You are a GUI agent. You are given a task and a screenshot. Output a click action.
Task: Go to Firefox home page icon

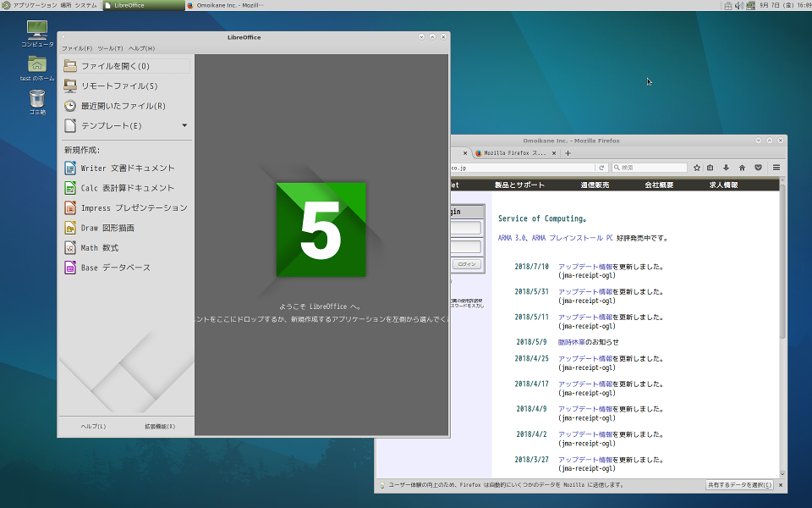point(742,168)
